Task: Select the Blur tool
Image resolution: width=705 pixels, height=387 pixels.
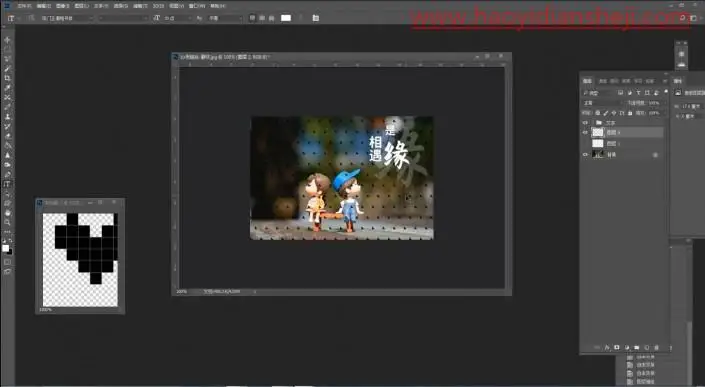Action: click(x=7, y=155)
